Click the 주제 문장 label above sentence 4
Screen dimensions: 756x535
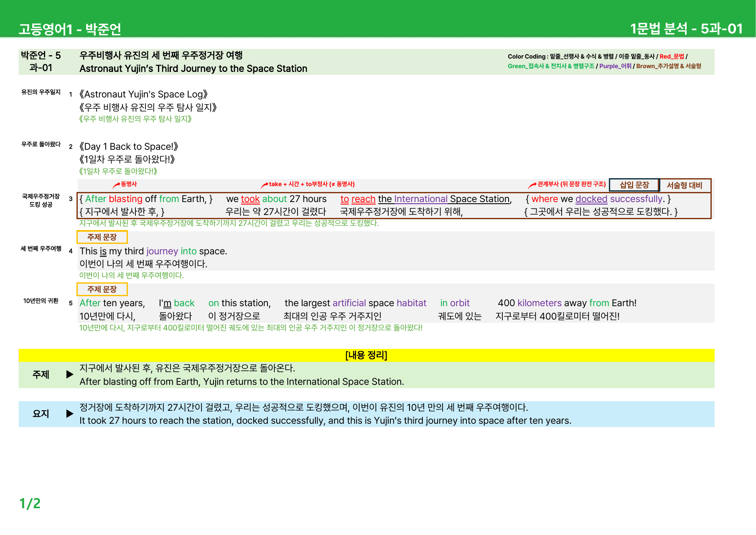click(x=102, y=237)
